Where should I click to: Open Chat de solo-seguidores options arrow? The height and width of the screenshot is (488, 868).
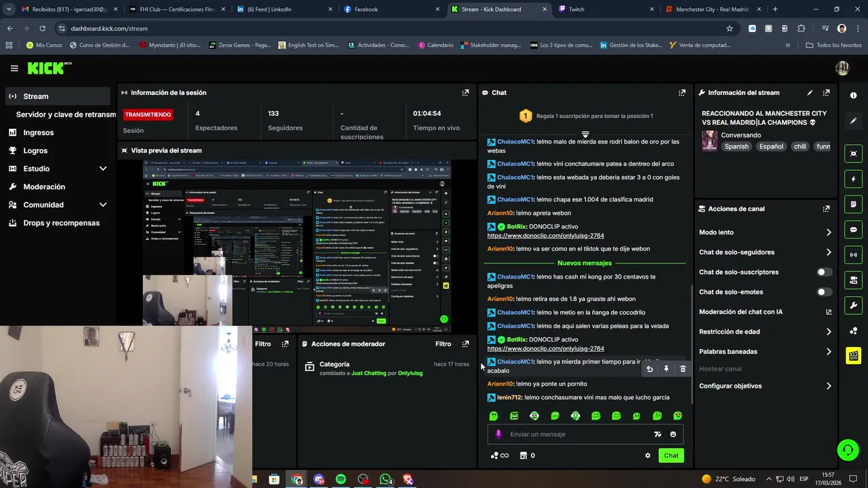[x=829, y=252]
